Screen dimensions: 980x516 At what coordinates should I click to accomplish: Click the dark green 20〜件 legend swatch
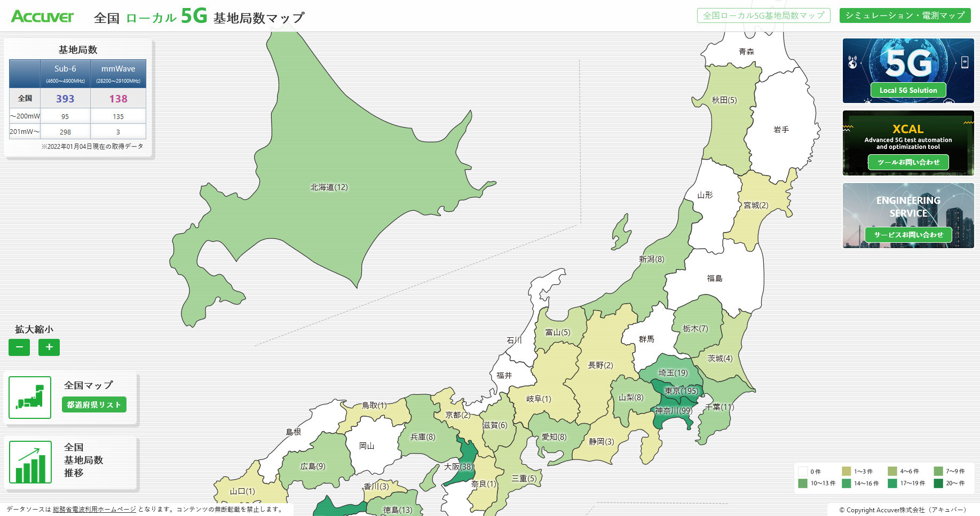click(x=937, y=483)
